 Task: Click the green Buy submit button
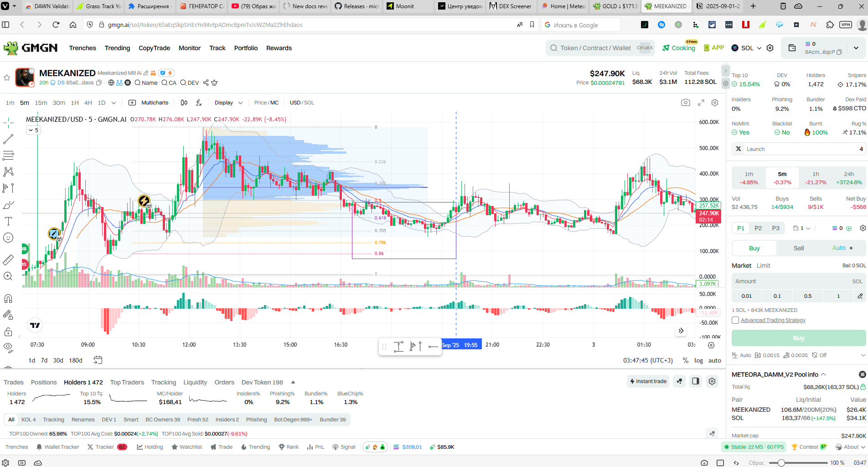point(798,338)
